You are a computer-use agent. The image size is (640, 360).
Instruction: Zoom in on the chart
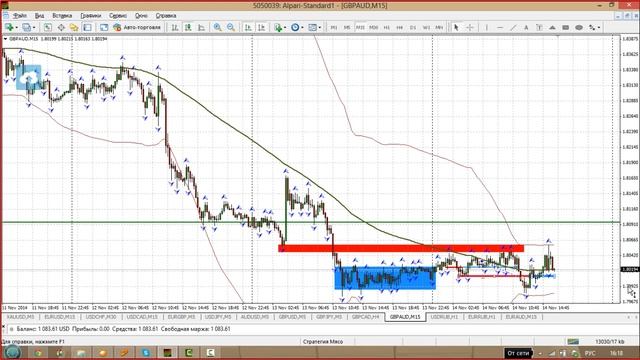(x=218, y=27)
